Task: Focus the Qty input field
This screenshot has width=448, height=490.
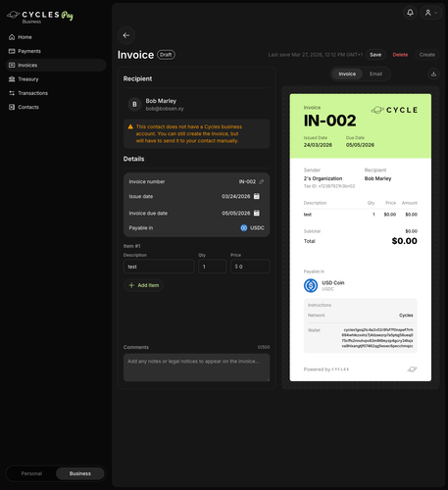Action: (x=213, y=267)
